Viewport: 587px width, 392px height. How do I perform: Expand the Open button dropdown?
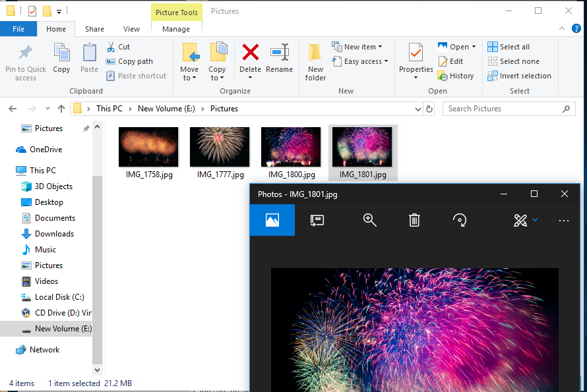pos(474,47)
